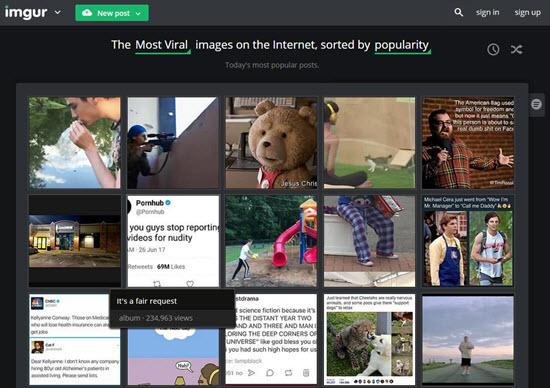The height and width of the screenshot is (388, 550).
Task: Open the Ted teddy bear thumbnail
Action: tap(271, 143)
